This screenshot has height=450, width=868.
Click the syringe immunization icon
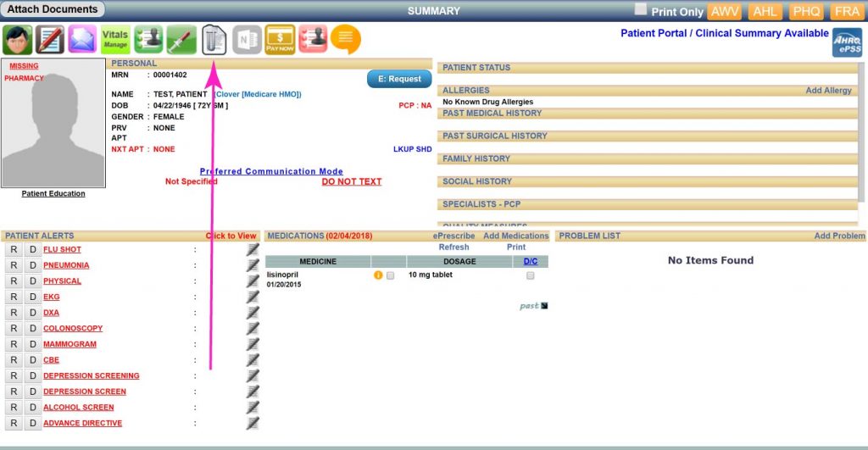click(181, 40)
